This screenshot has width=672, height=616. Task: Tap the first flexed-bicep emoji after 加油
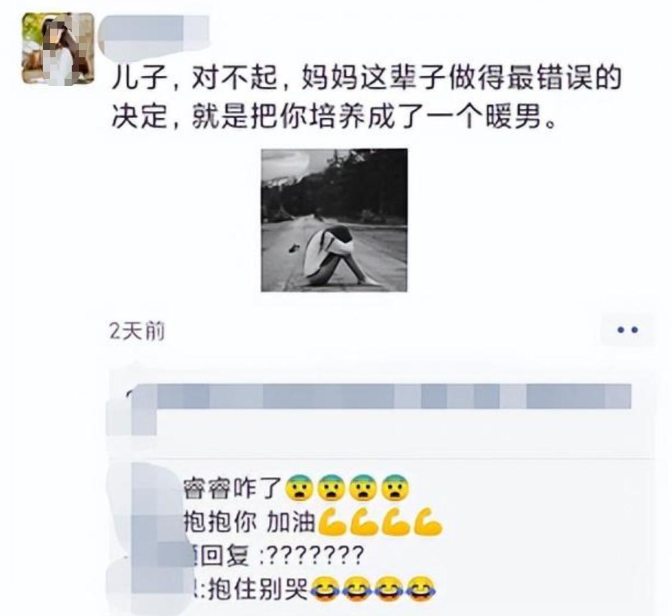point(332,522)
